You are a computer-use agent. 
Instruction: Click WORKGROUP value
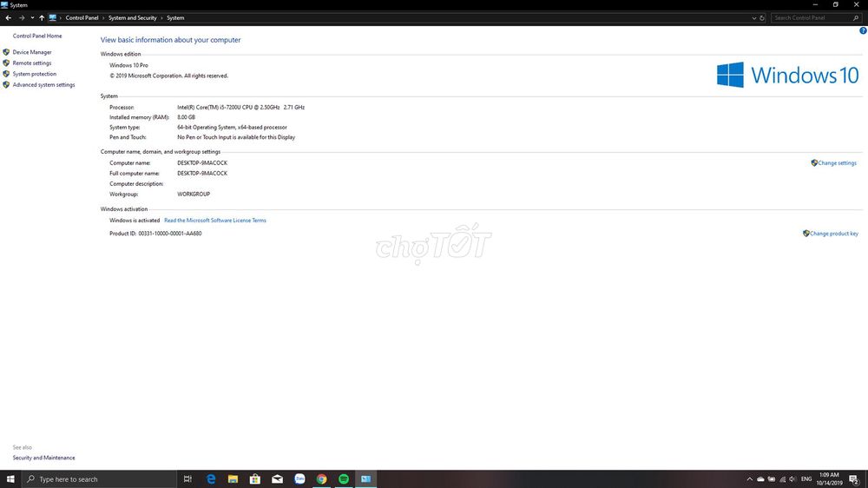tap(194, 195)
